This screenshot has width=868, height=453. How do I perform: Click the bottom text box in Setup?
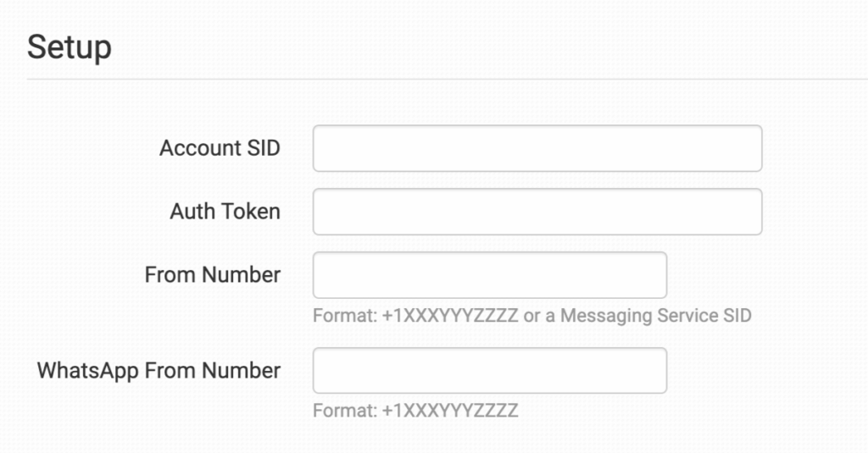489,370
